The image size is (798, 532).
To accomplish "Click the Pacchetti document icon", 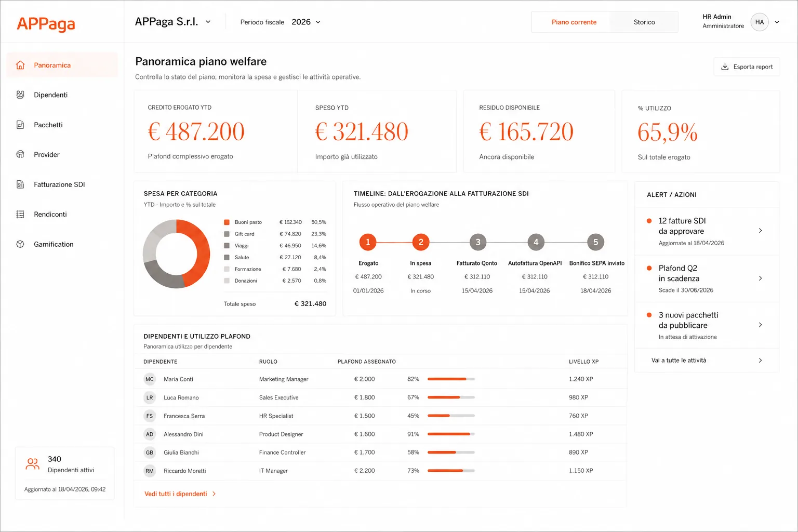I will point(20,125).
